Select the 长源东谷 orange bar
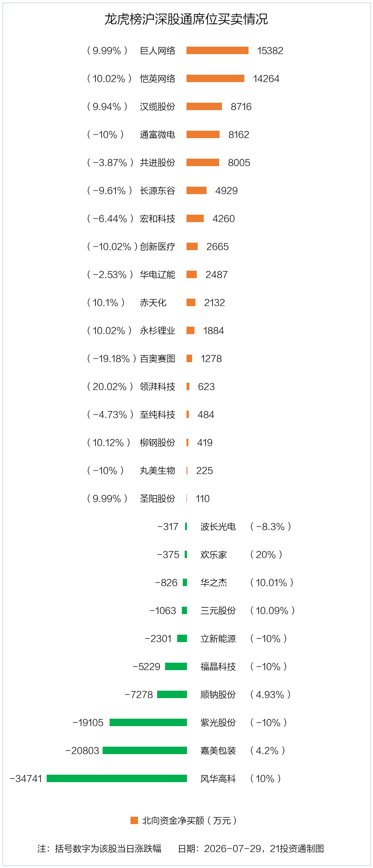The image size is (373, 868). tap(196, 190)
